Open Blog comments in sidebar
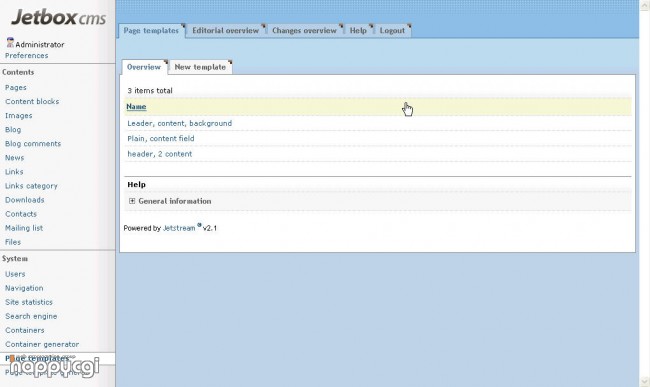Viewport: 650px width, 387px height. tap(33, 144)
